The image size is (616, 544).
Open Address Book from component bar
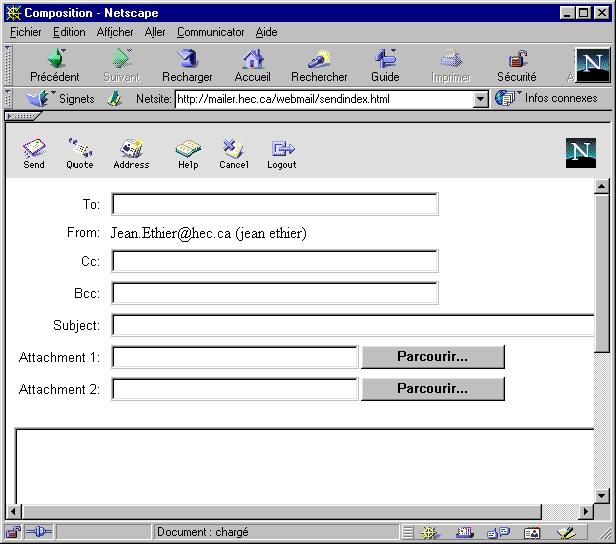click(x=532, y=533)
